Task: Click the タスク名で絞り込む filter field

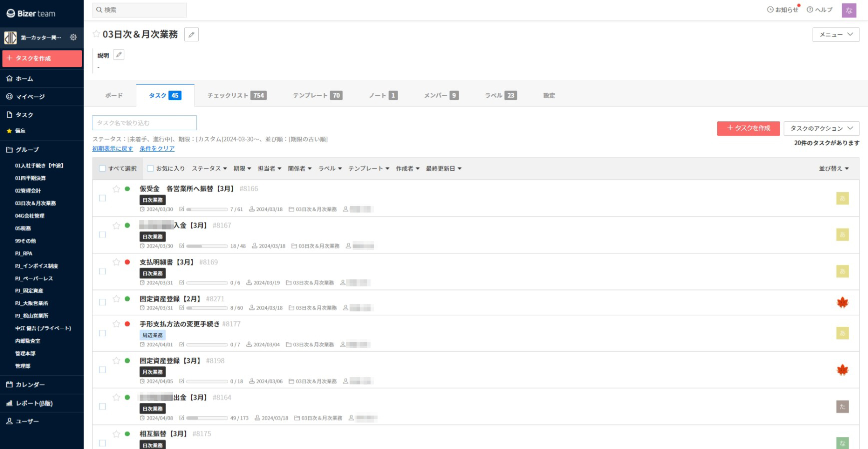Action: point(144,123)
